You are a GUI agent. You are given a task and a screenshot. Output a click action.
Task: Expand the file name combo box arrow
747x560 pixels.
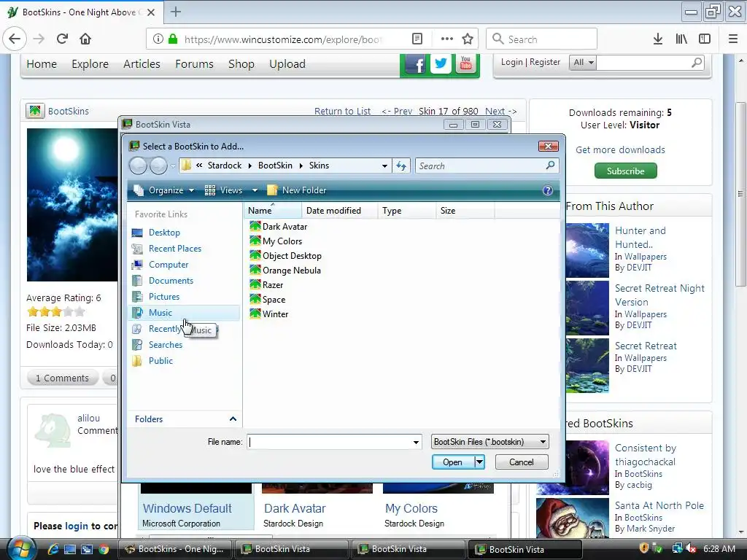416,443
